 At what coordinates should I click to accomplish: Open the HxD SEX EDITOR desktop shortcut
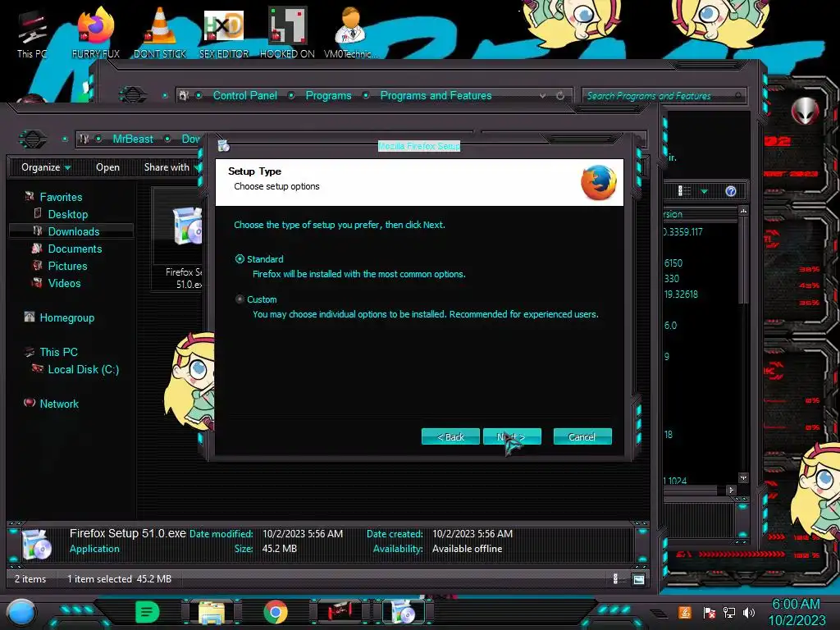(224, 33)
